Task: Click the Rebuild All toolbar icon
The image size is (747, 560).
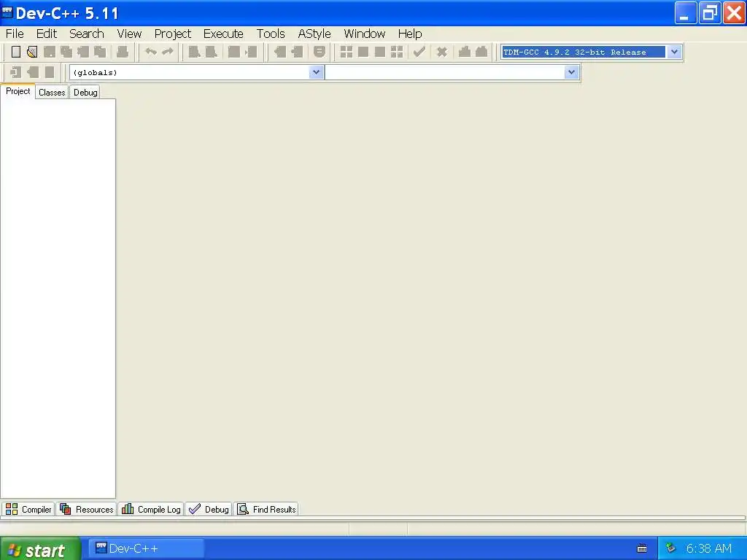Action: [x=397, y=52]
